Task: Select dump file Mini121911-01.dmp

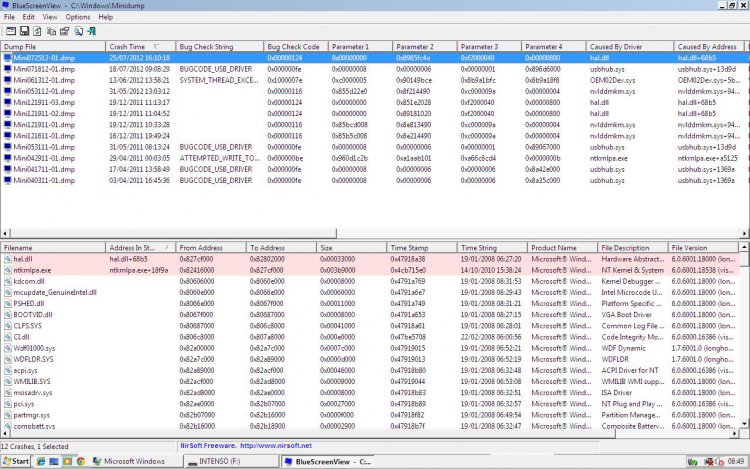Action: [44, 125]
